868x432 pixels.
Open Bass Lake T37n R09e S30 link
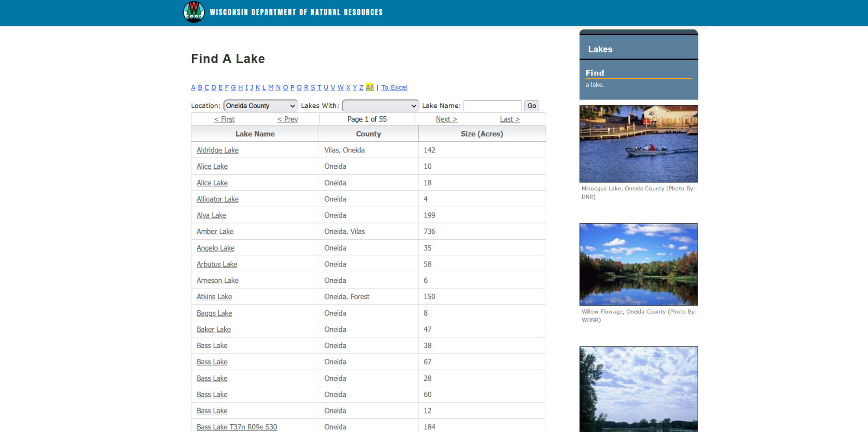[x=236, y=427]
